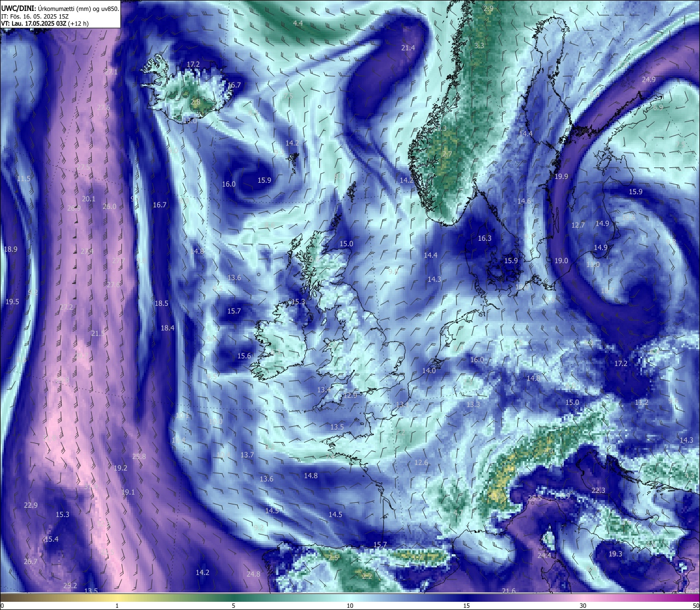This screenshot has height=610, width=700.
Task: Click the 25.2 value at the bottom left
Action: coord(70,585)
